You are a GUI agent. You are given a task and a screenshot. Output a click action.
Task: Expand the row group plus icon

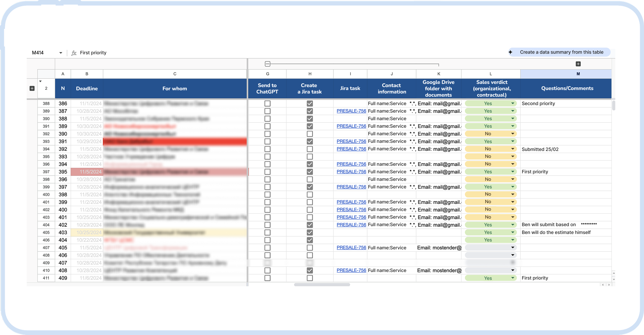tap(32, 88)
